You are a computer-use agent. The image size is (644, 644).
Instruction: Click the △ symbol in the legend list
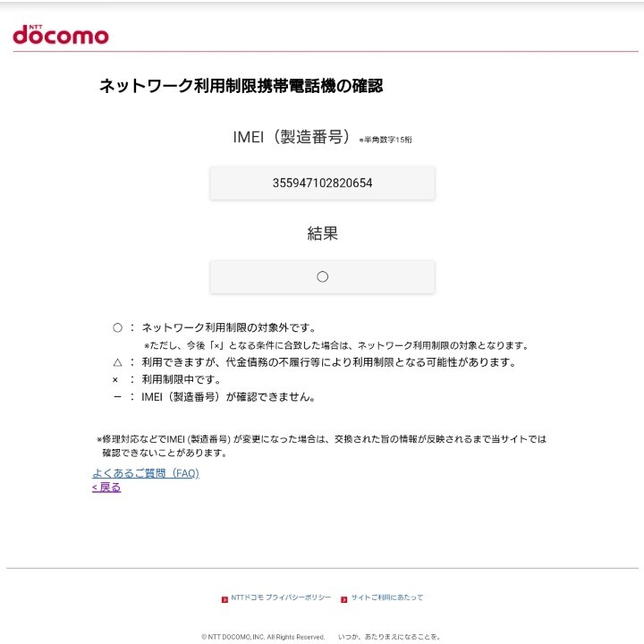coord(117,362)
